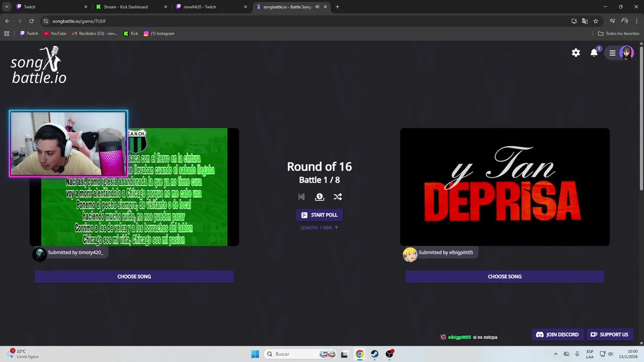Screen dimensions: 644x362
Task: Show hidden system tray icons
Action: [555, 354]
